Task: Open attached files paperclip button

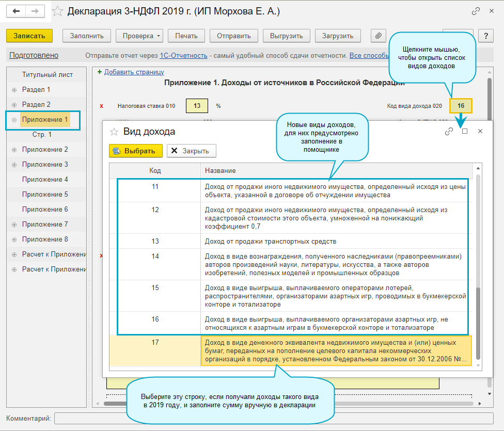Action: 379,36
